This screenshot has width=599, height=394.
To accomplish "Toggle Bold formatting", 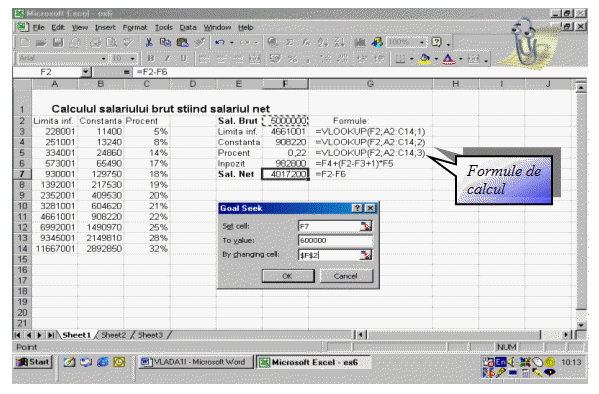I will [x=151, y=59].
